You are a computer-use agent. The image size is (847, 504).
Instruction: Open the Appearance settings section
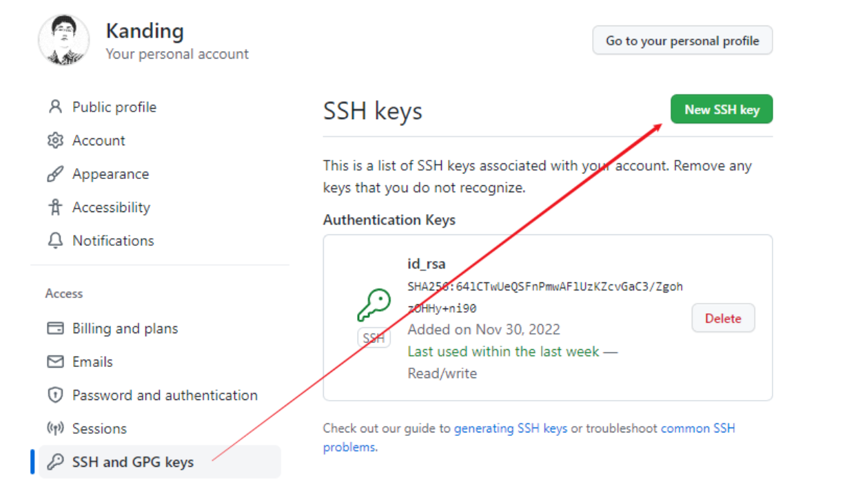click(x=110, y=174)
